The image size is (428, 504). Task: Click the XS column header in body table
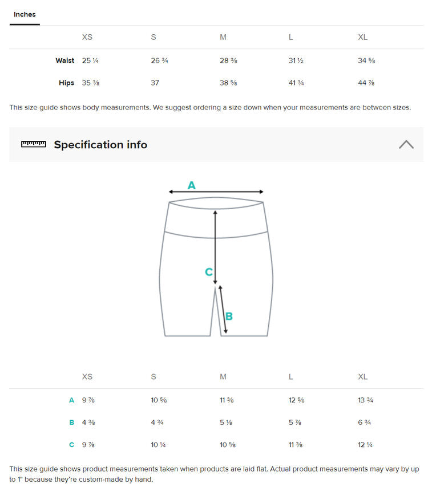[x=87, y=37]
